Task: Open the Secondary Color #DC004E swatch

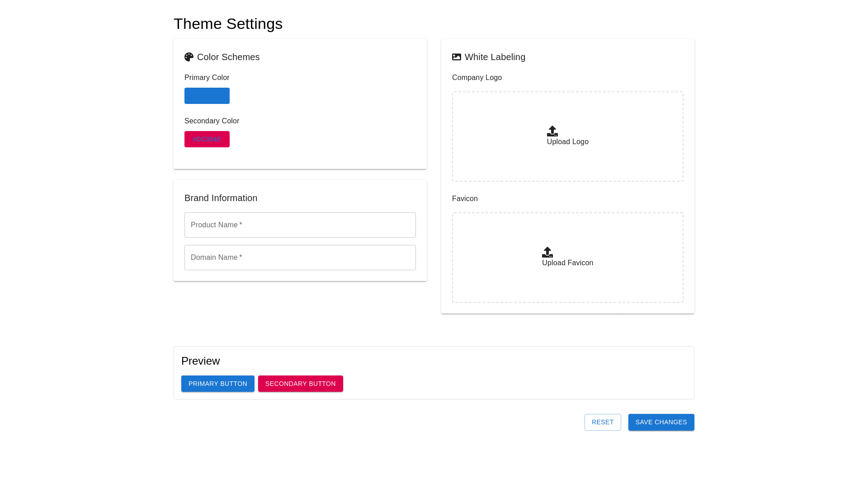Action: pos(207,139)
